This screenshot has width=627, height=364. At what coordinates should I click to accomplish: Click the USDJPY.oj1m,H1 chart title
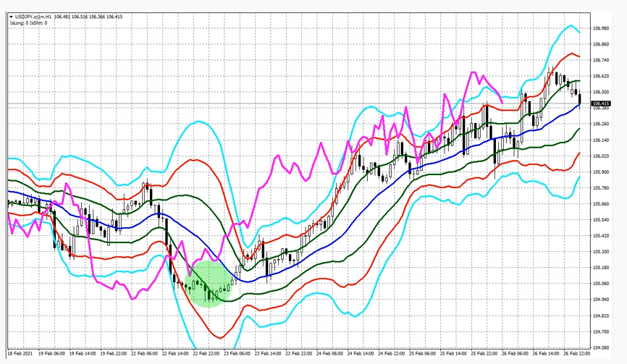[33, 15]
